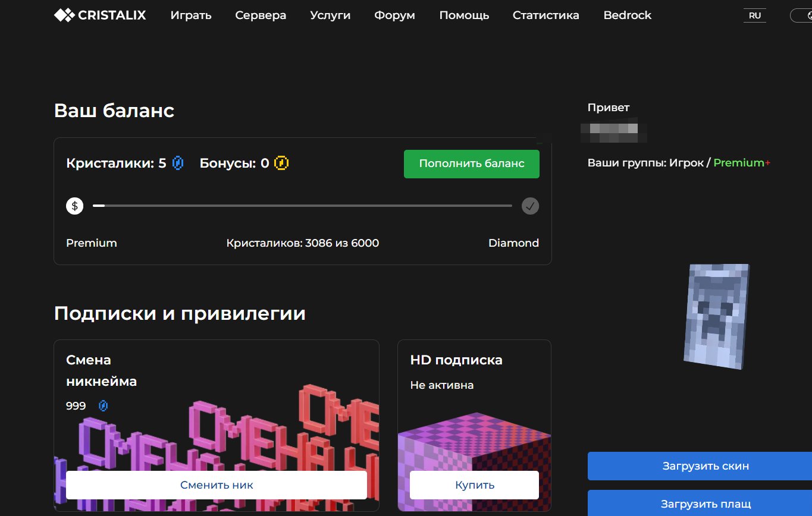
Task: Click the blue crystal icon next to 999
Action: (104, 406)
